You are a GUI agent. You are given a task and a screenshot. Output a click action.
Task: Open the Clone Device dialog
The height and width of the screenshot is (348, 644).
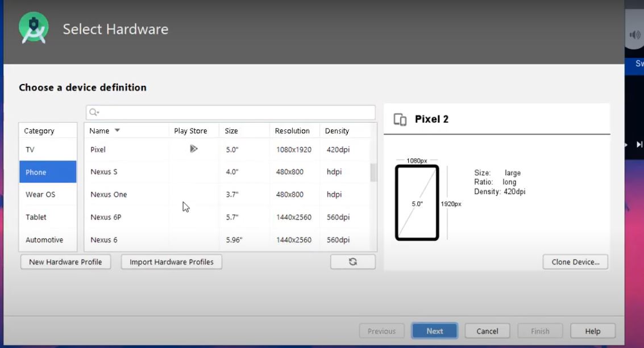click(575, 262)
